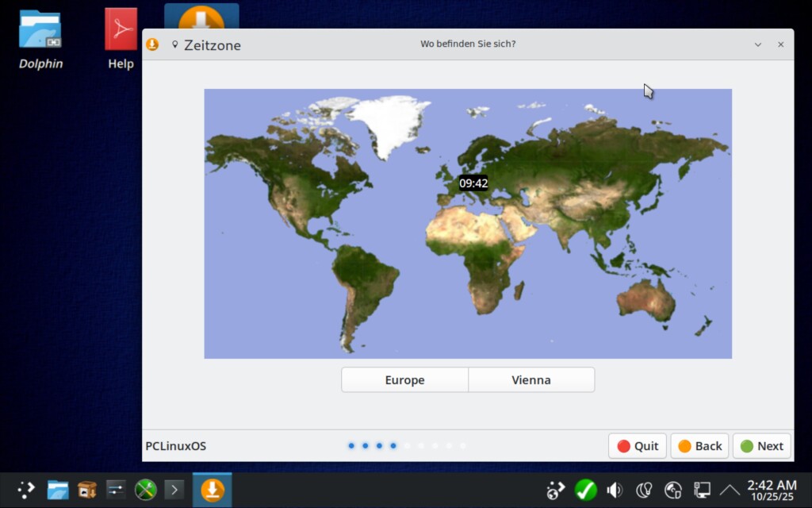Screen dimensions: 812x508
Task: Open the Europe region dropdown
Action: point(404,380)
